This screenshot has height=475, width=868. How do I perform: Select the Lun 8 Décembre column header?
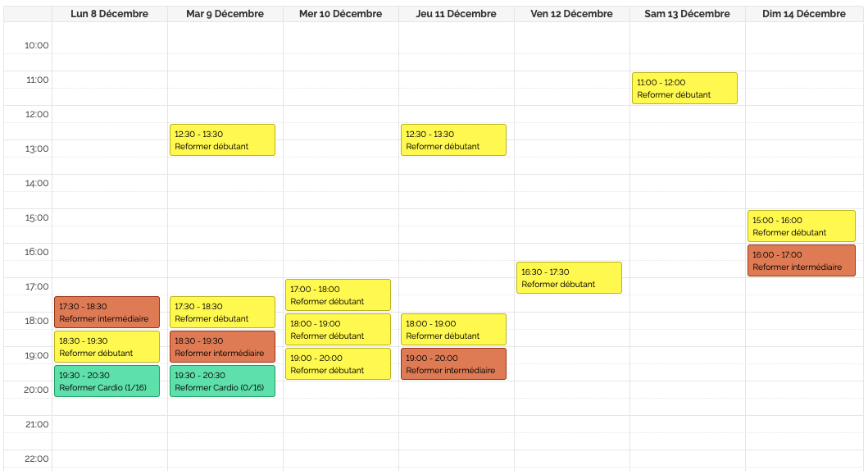click(x=108, y=13)
